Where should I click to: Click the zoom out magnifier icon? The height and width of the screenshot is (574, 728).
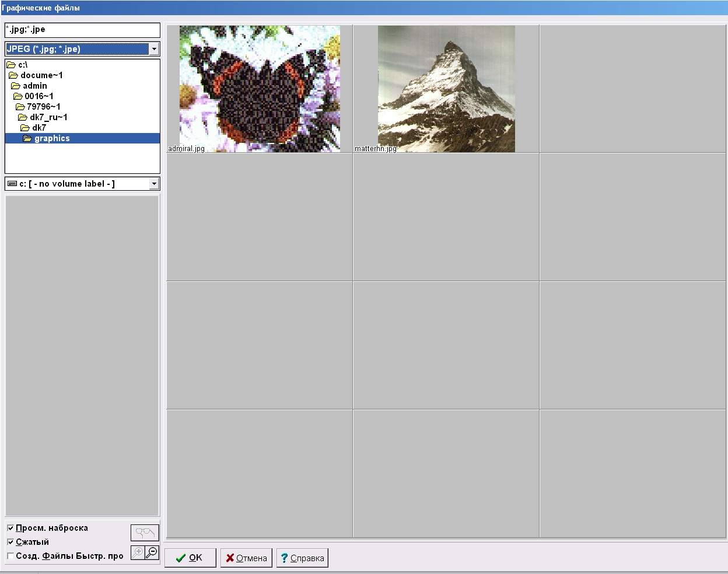pos(152,552)
